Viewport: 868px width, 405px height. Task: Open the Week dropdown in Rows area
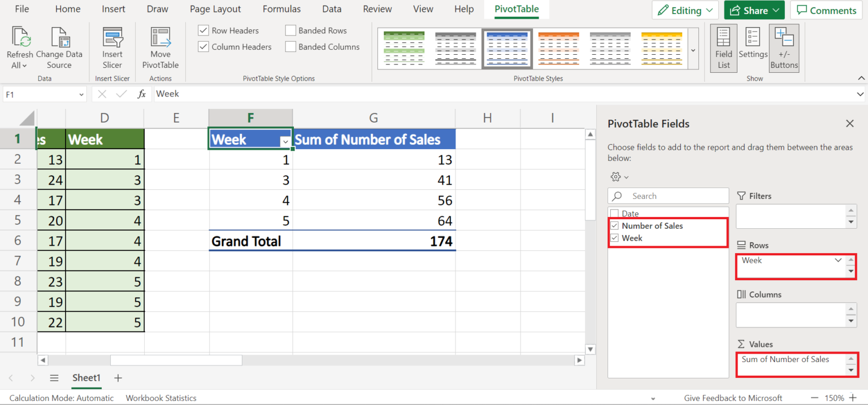pos(838,260)
